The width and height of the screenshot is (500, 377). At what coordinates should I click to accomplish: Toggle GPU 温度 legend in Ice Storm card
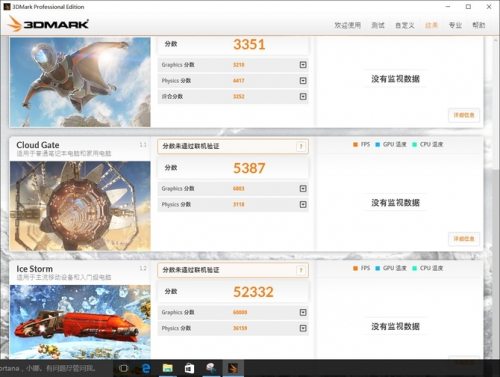click(x=391, y=268)
